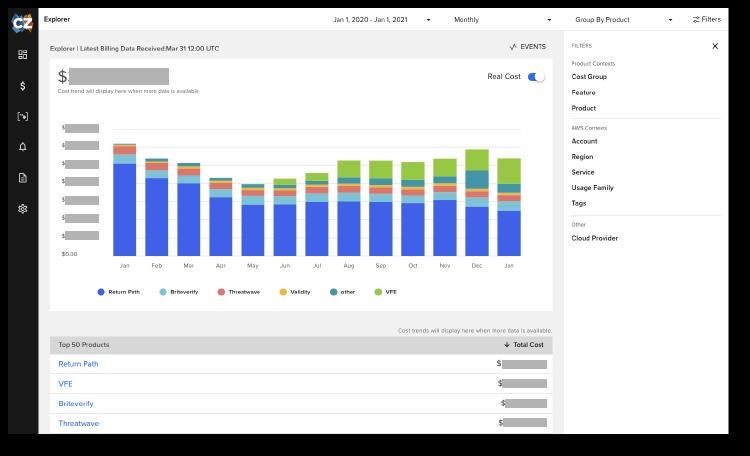Click the Filters button

pos(706,20)
